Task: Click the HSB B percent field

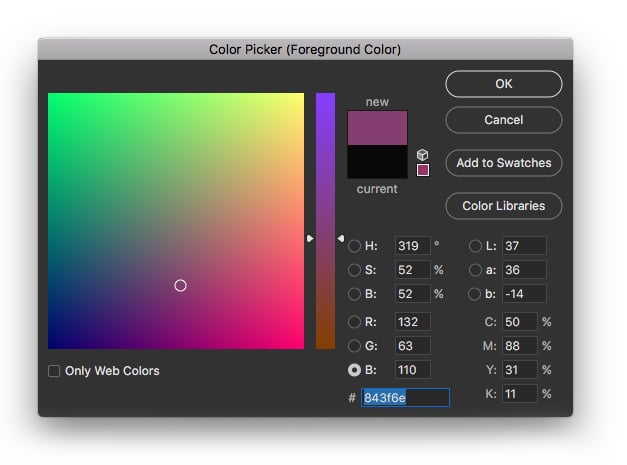Action: [413, 294]
